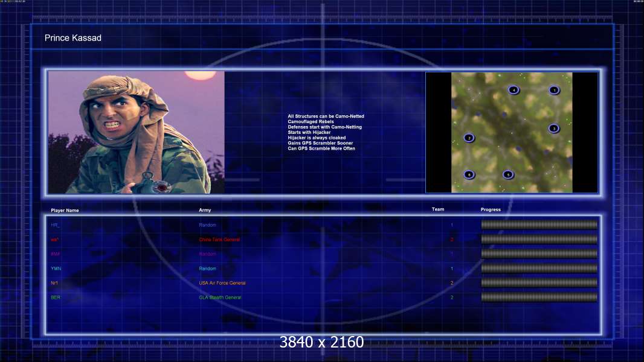Click "All Structures can be Camo-Netted" line
Image resolution: width=644 pixels, height=362 pixels.
pyautogui.click(x=326, y=116)
